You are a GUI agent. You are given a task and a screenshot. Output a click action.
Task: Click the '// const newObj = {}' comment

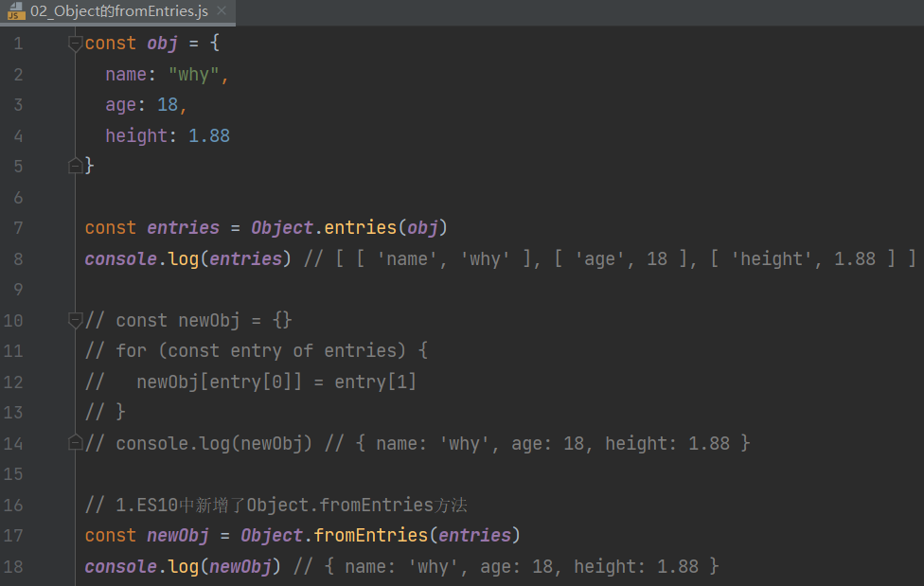[188, 320]
